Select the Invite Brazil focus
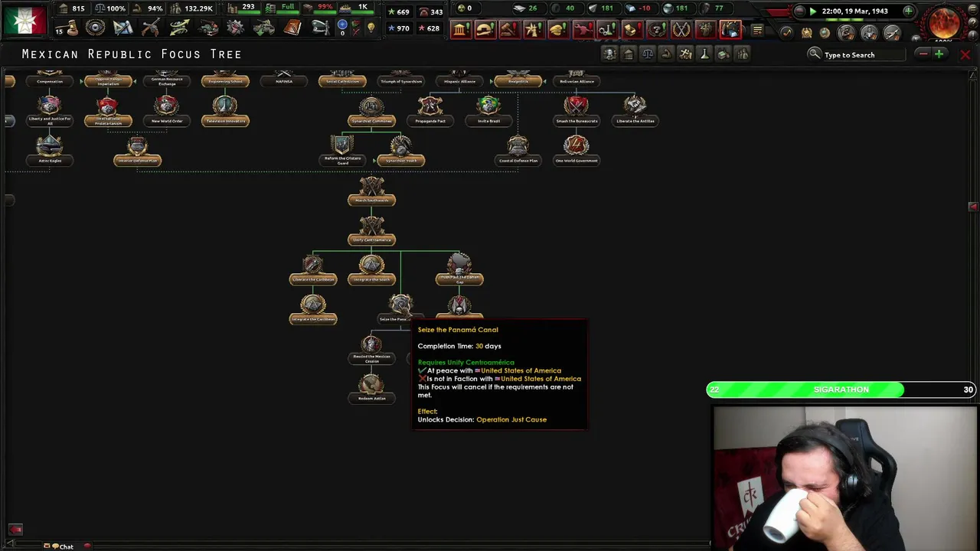The image size is (980, 551). (x=488, y=111)
